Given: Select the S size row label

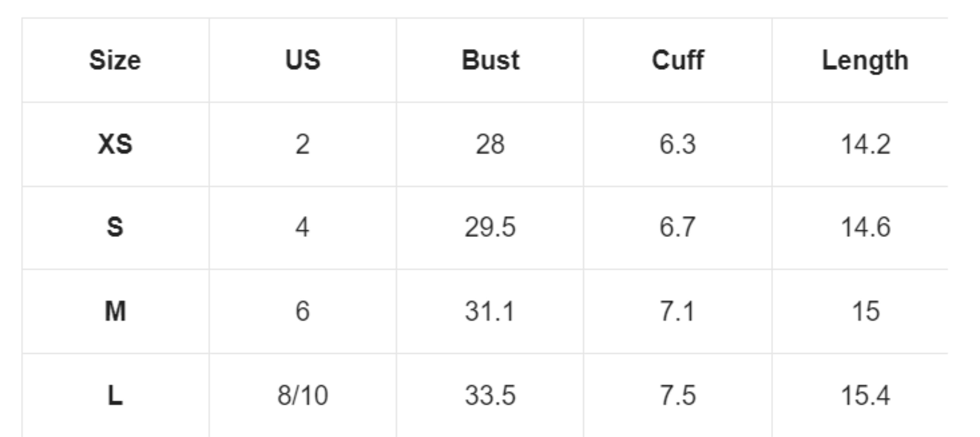Looking at the screenshot, I should pos(115,227).
